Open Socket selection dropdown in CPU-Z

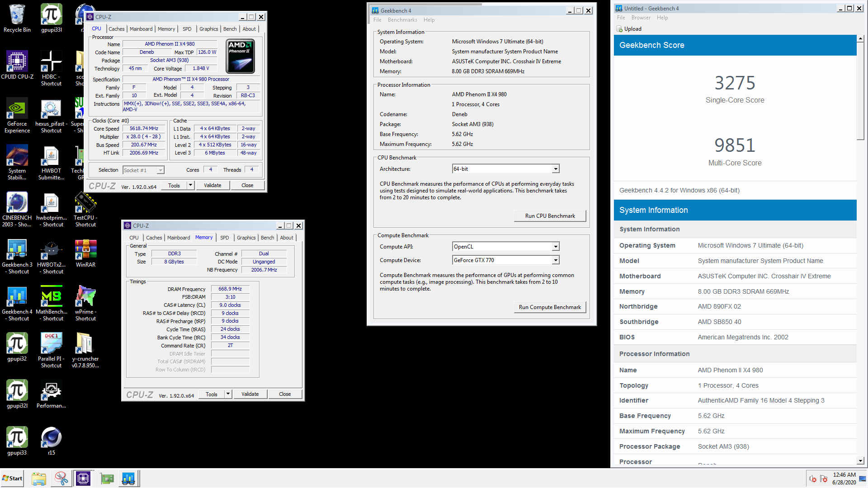(144, 170)
